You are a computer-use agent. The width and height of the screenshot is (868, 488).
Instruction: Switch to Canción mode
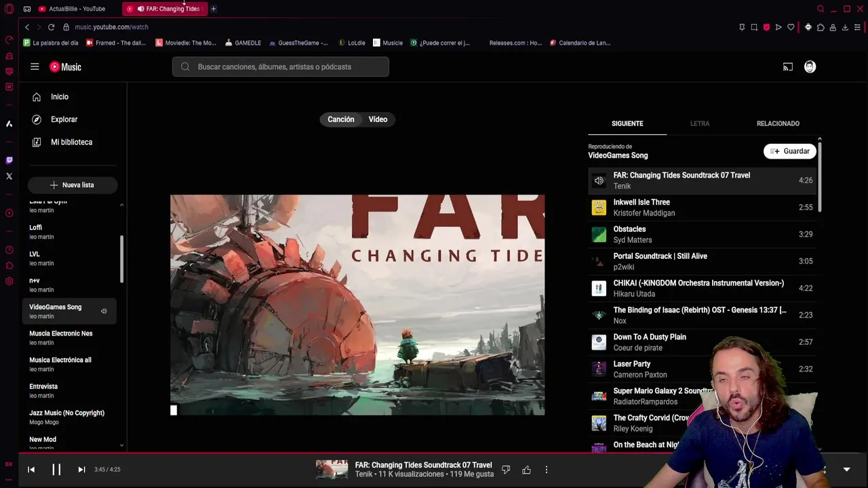(x=341, y=119)
